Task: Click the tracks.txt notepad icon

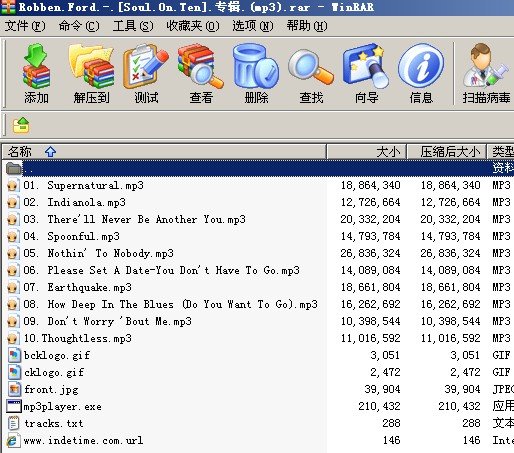Action: (14, 423)
